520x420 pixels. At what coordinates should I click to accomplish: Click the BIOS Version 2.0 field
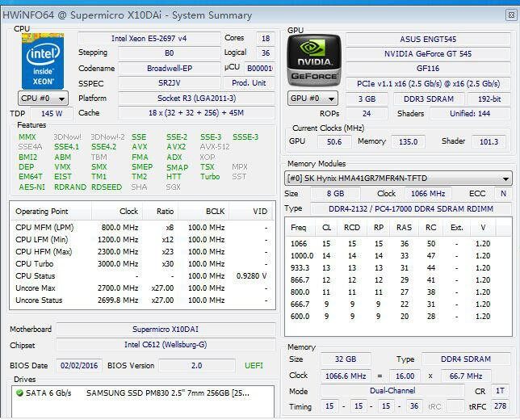(197, 366)
